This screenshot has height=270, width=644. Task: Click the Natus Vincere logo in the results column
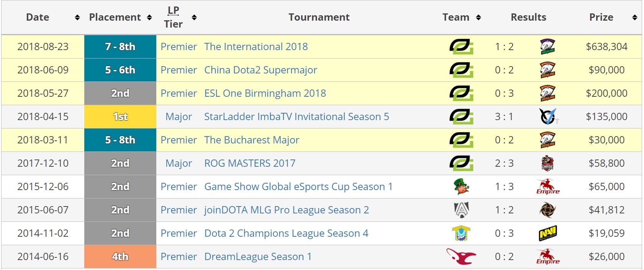click(547, 233)
